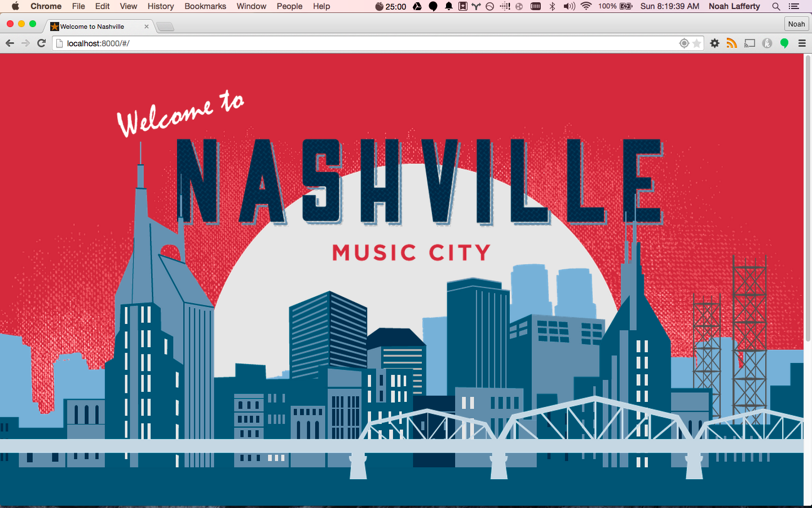Click the pomodoro timer showing 25:00
This screenshot has height=508, width=812.
tap(391, 6)
